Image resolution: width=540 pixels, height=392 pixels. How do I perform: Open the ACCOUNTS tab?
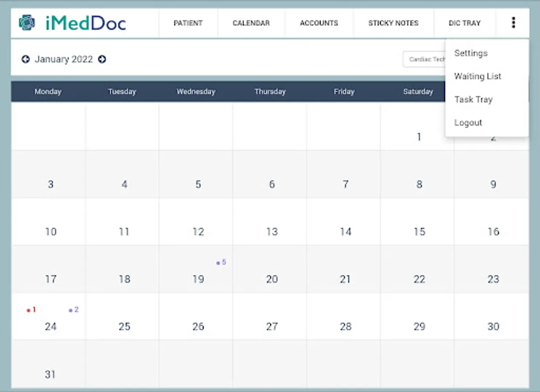tap(319, 23)
